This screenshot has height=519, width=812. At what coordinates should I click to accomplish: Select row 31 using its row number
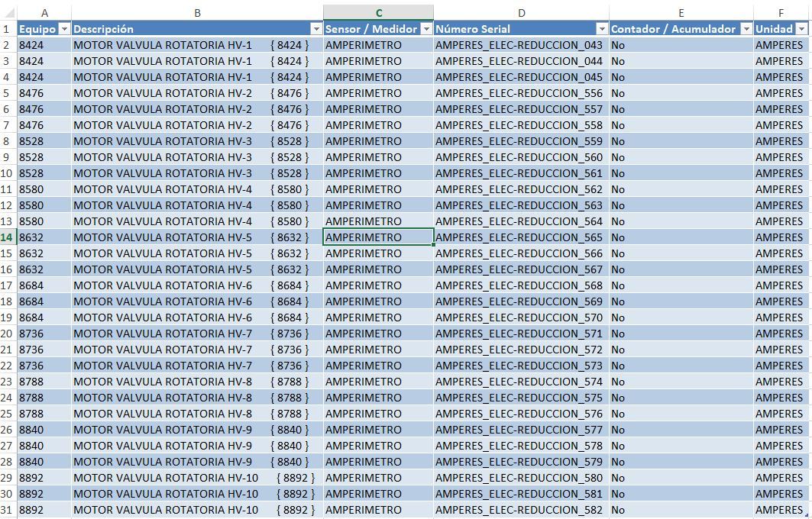coord(8,510)
